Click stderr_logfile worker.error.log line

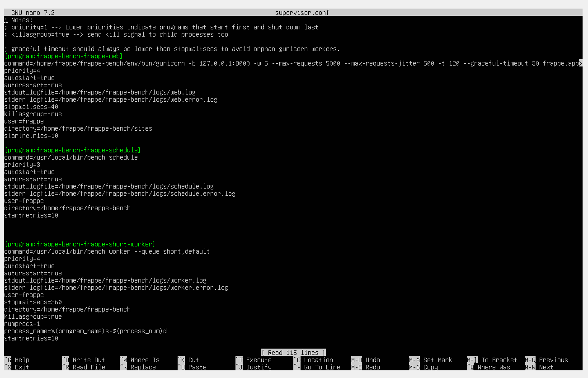pyautogui.click(x=116, y=288)
